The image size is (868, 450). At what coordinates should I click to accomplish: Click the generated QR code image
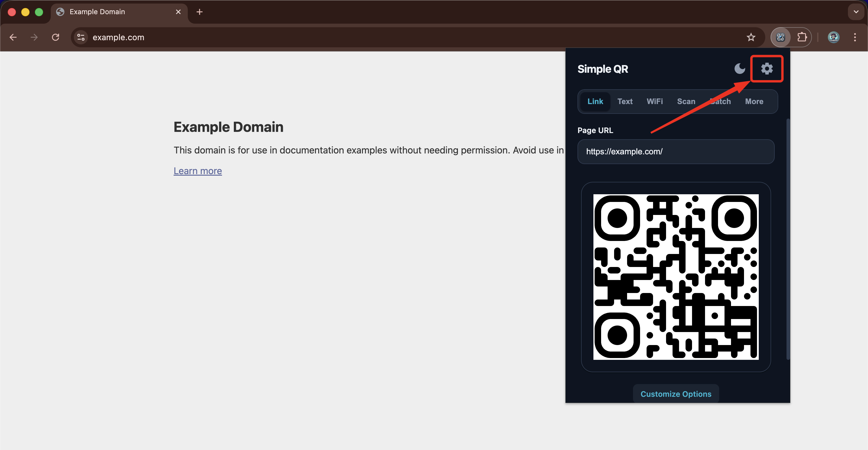676,277
